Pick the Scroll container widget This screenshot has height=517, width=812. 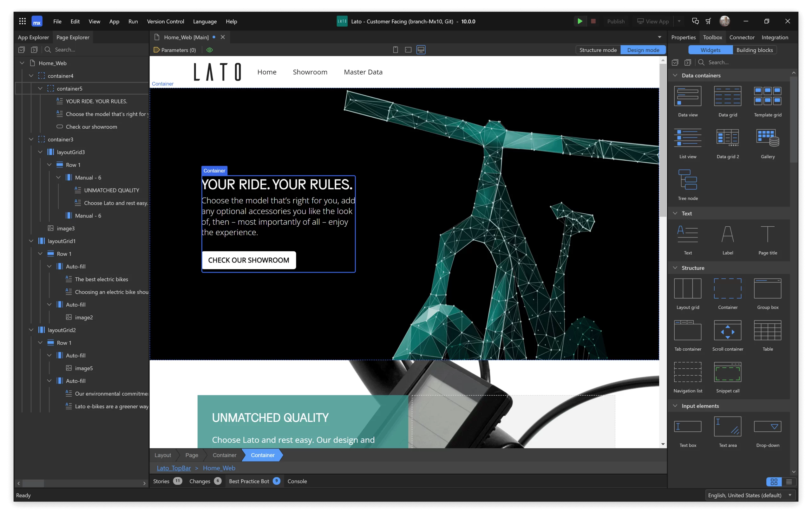[727, 331]
